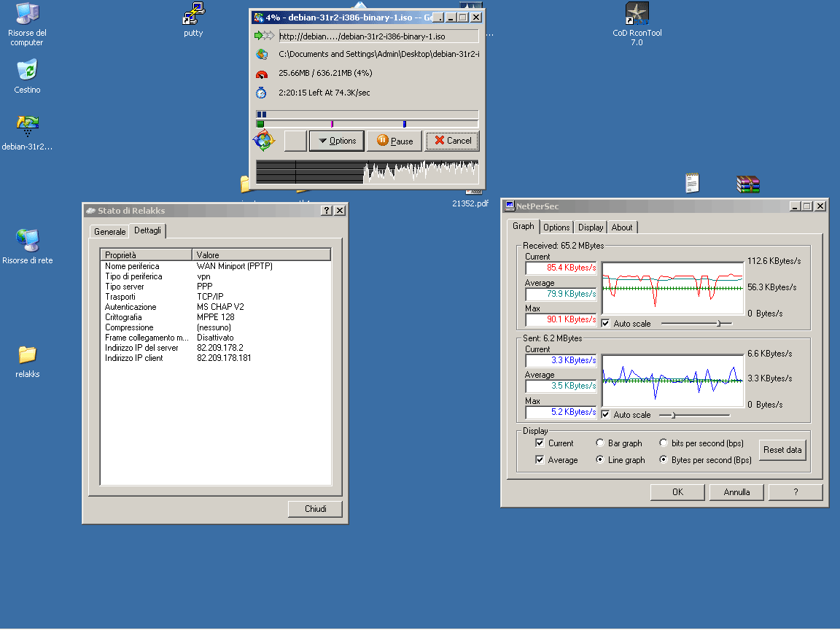Disable Auto scale for Received graph

tap(605, 323)
